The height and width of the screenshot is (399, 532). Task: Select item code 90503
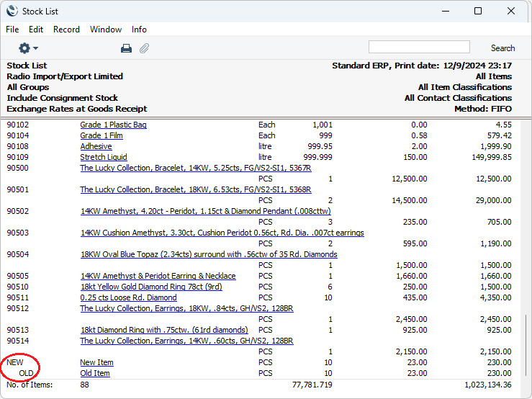pyautogui.click(x=18, y=233)
